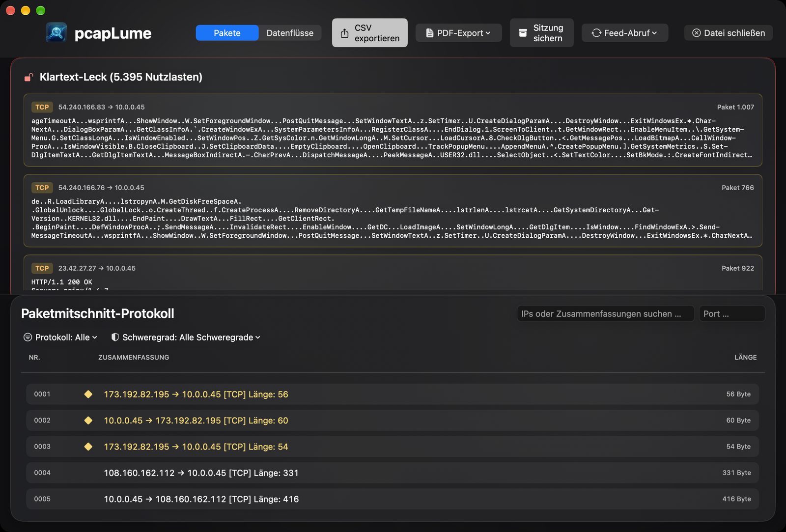This screenshot has width=786, height=532.
Task: Click the circled X icon on Datei schließen
Action: click(696, 33)
